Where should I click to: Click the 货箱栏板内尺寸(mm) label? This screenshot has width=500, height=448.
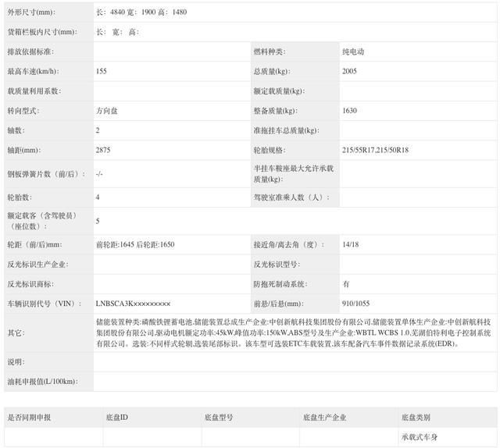42,32
